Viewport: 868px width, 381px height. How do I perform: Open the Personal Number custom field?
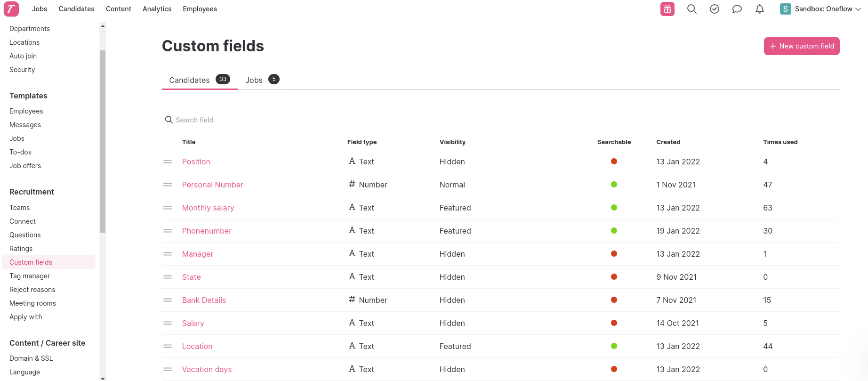tap(213, 185)
